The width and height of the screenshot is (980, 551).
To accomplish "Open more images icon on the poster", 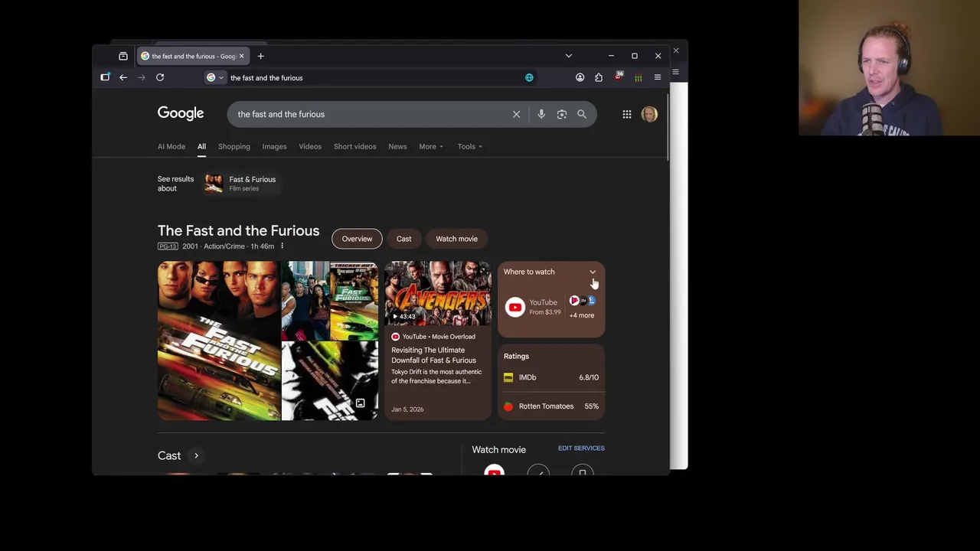I will (x=360, y=403).
